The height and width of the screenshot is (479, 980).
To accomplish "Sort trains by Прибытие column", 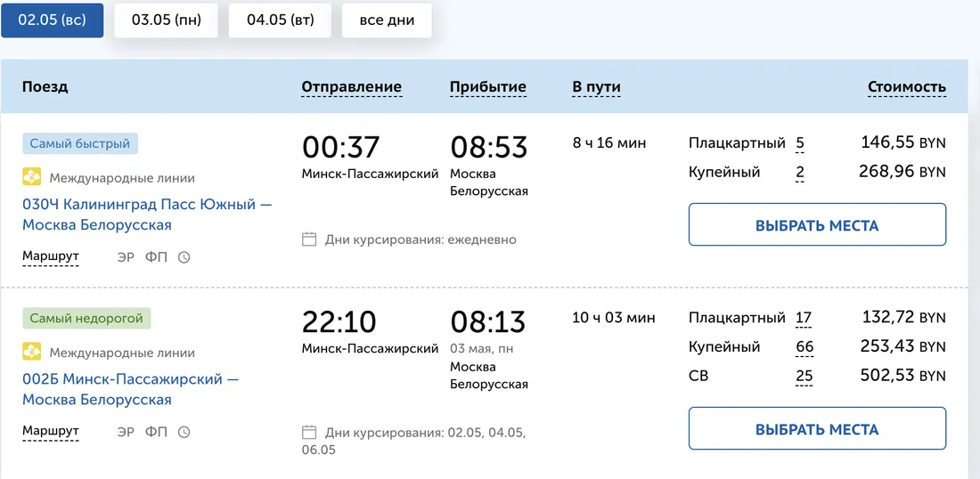I will pyautogui.click(x=488, y=87).
